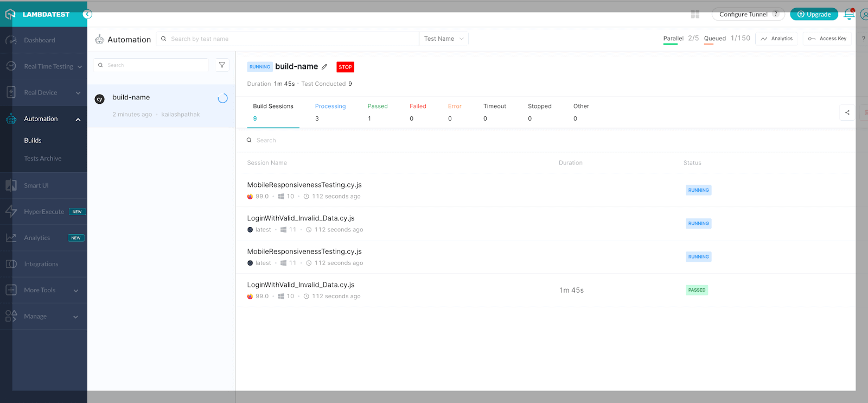Click the top bar Analytics link
This screenshot has width=868, height=403.
tap(777, 39)
